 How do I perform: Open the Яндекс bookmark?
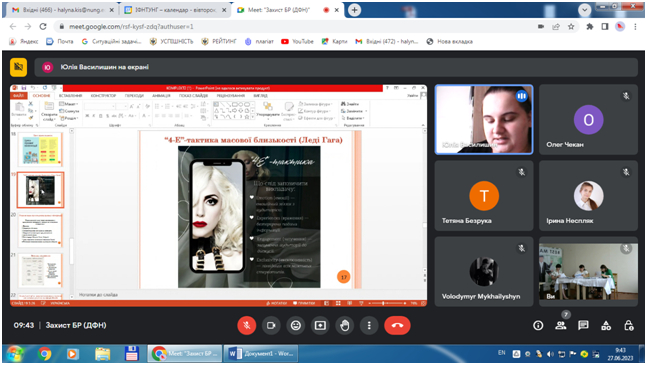pos(24,42)
